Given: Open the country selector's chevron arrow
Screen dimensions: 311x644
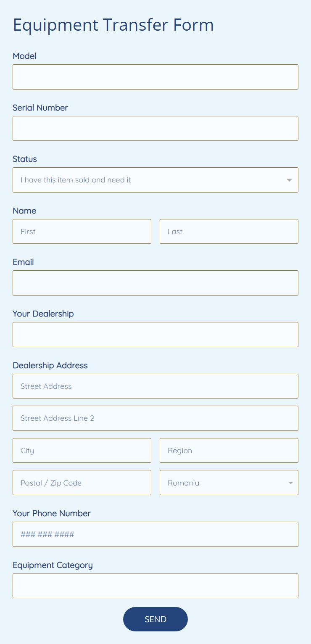Looking at the screenshot, I should click(291, 483).
